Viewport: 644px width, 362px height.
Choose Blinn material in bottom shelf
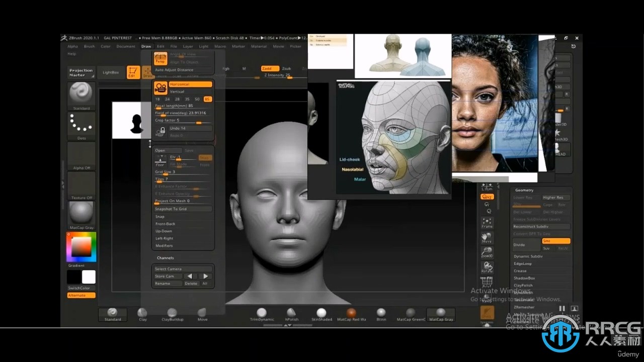pos(381,315)
